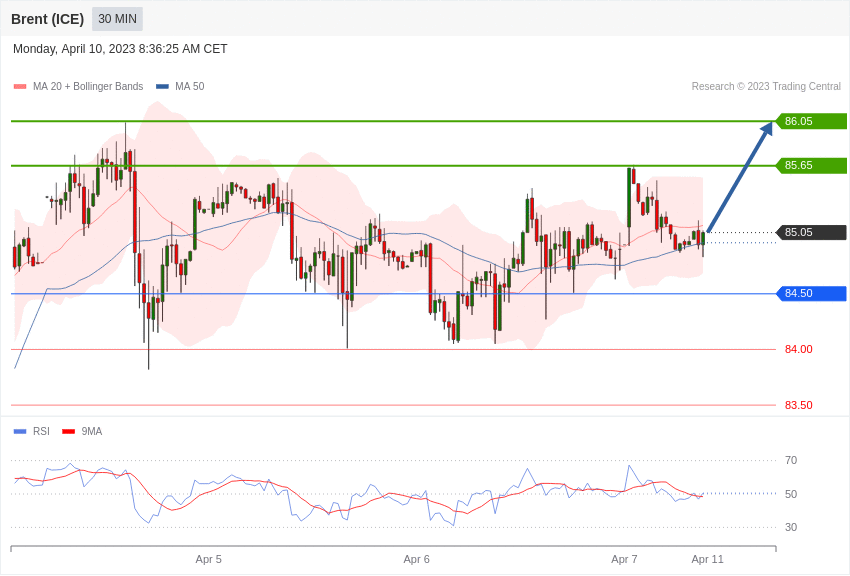This screenshot has height=576, width=850.
Task: Click the Apr 7 date axis label
Action: coord(624,559)
